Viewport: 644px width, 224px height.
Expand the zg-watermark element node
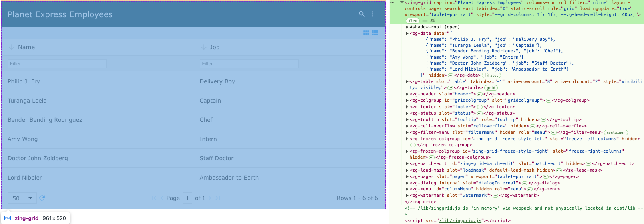point(407,196)
